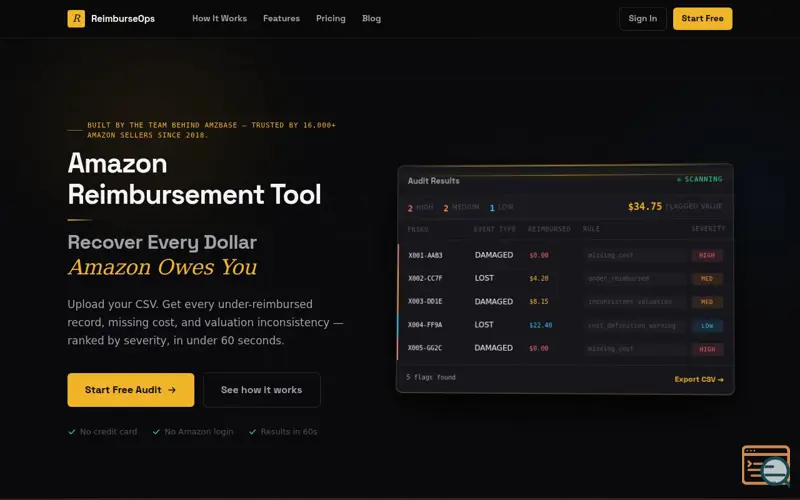Click the 2 MEDIUM severity count
Viewport: 800px width, 500px height.
(x=461, y=208)
